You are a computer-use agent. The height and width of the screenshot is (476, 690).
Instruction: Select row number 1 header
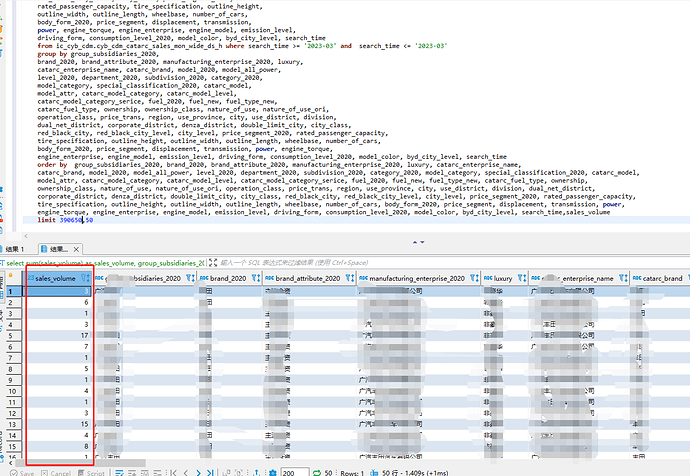[12, 291]
